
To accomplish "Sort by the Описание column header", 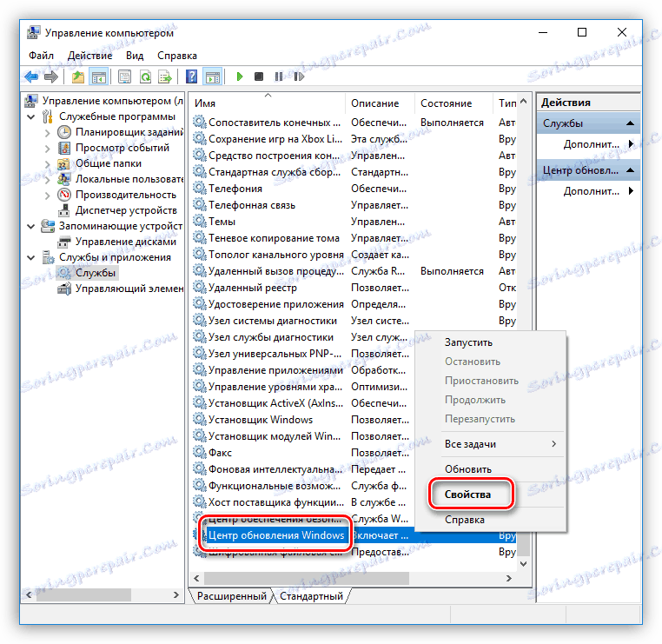I will (x=380, y=103).
